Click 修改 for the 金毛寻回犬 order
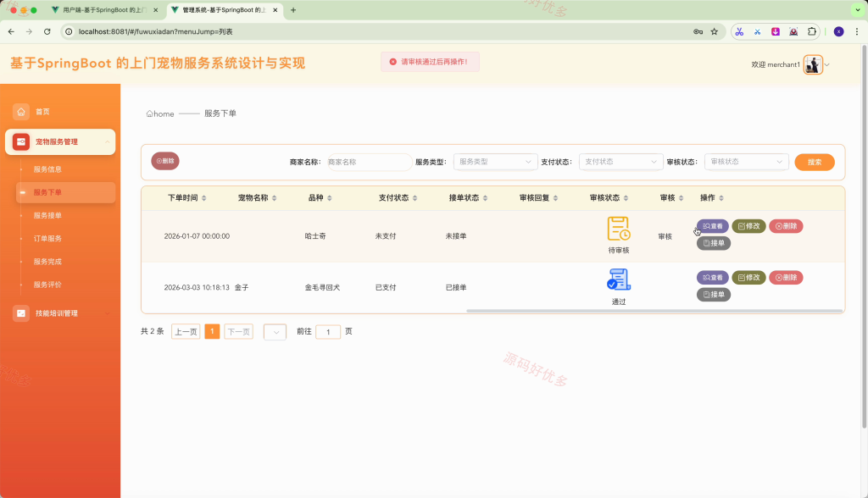Screen dimensions: 868x498 (748, 277)
